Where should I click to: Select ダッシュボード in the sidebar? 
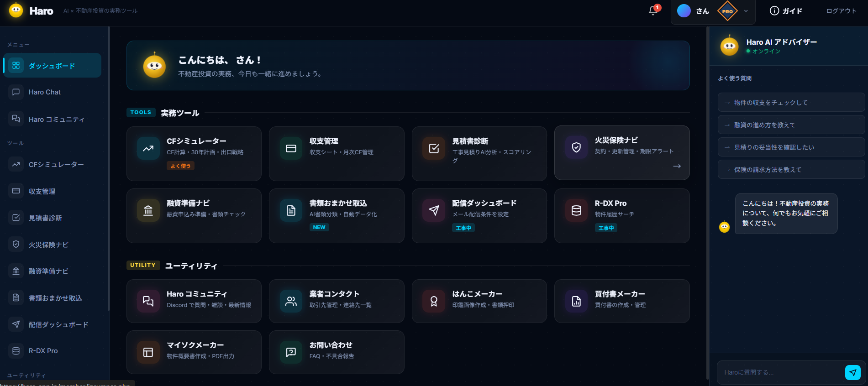[53, 65]
